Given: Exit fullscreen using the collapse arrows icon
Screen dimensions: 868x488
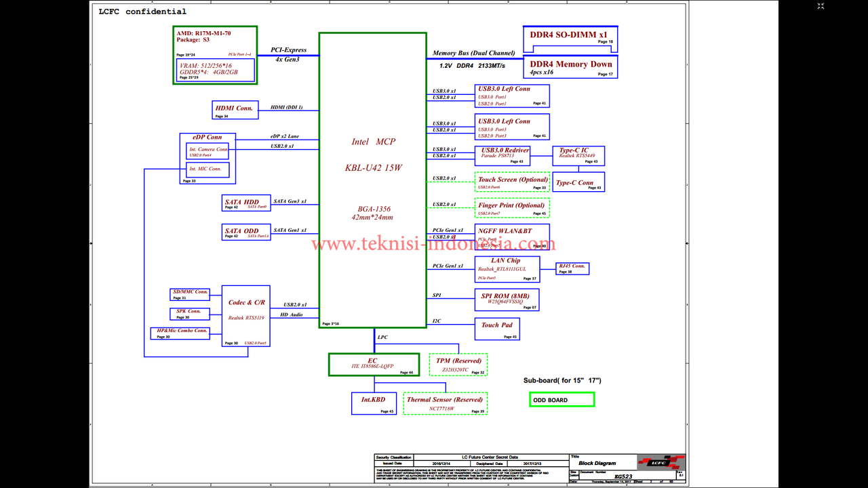Looking at the screenshot, I should [821, 5].
